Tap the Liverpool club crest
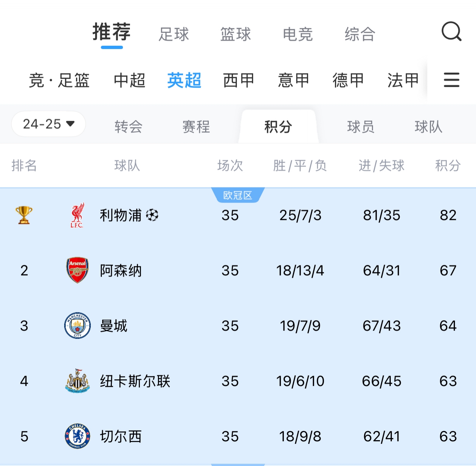 pos(77,215)
